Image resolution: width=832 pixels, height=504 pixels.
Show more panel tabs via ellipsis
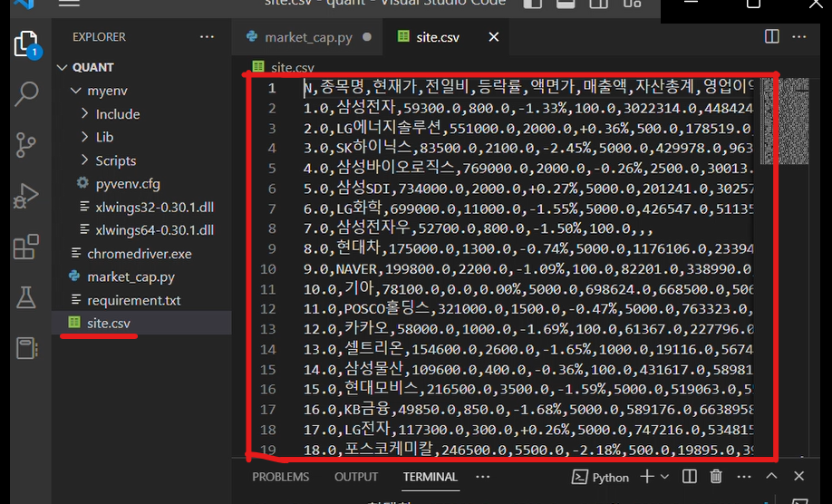point(483,477)
